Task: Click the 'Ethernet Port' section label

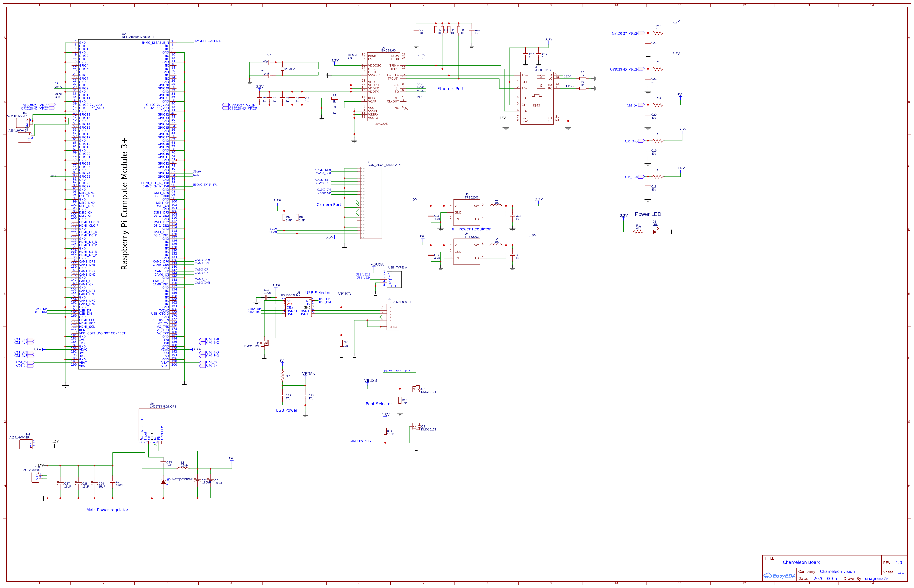Action: click(450, 89)
